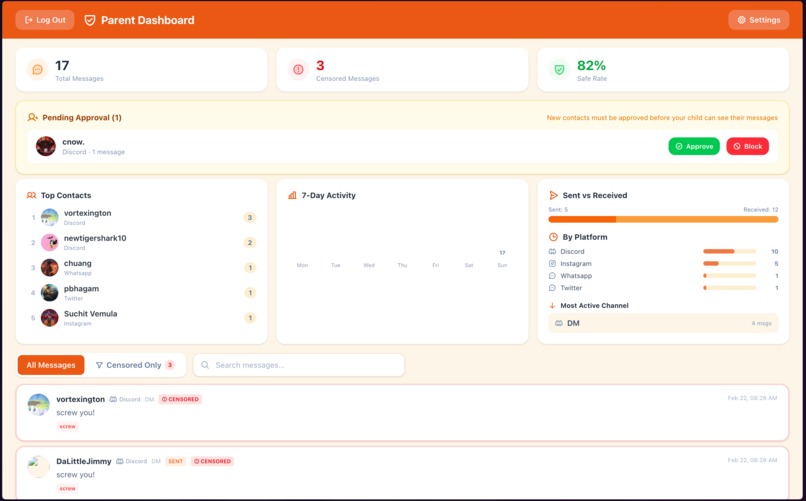This screenshot has height=501, width=806.
Task: Open vortexington's name in message list
Action: pos(81,399)
